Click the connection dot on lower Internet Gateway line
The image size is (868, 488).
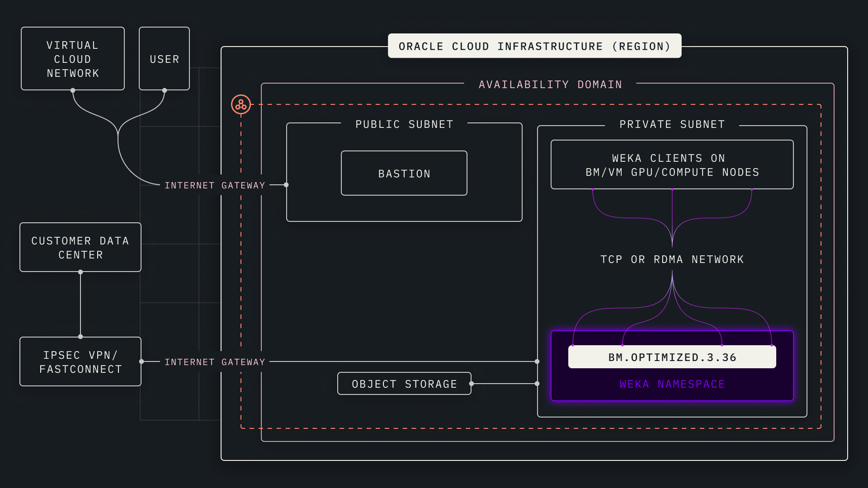point(142,361)
